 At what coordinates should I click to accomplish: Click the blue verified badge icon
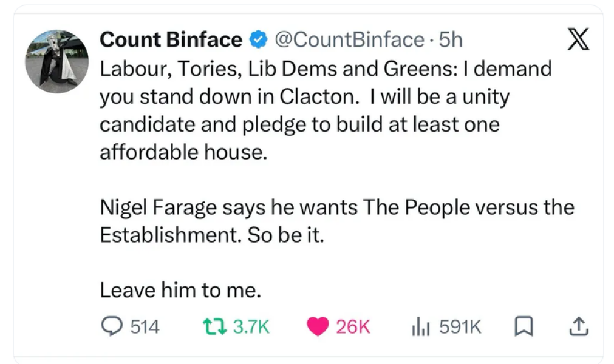pos(259,40)
